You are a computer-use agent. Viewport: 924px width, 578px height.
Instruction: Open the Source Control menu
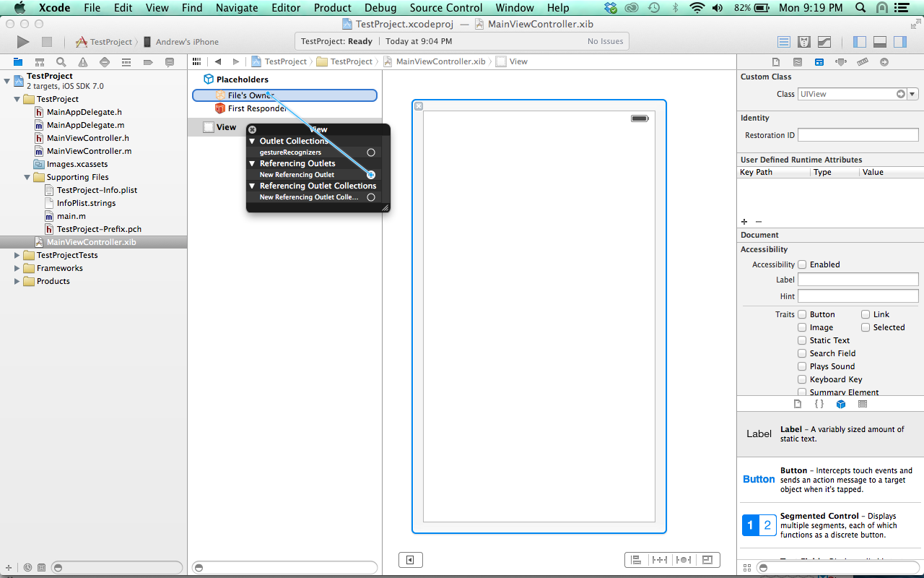coord(446,8)
